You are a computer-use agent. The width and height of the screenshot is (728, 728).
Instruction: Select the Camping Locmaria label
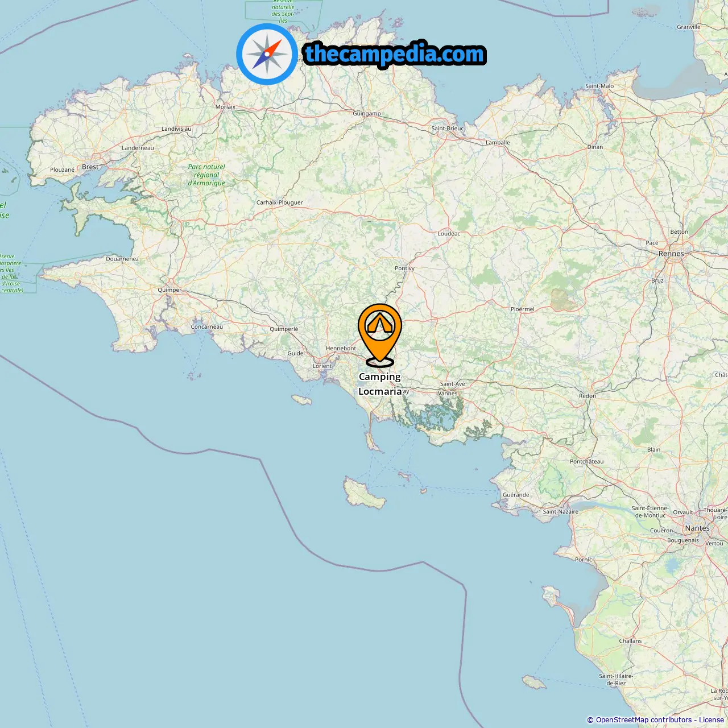coord(380,384)
